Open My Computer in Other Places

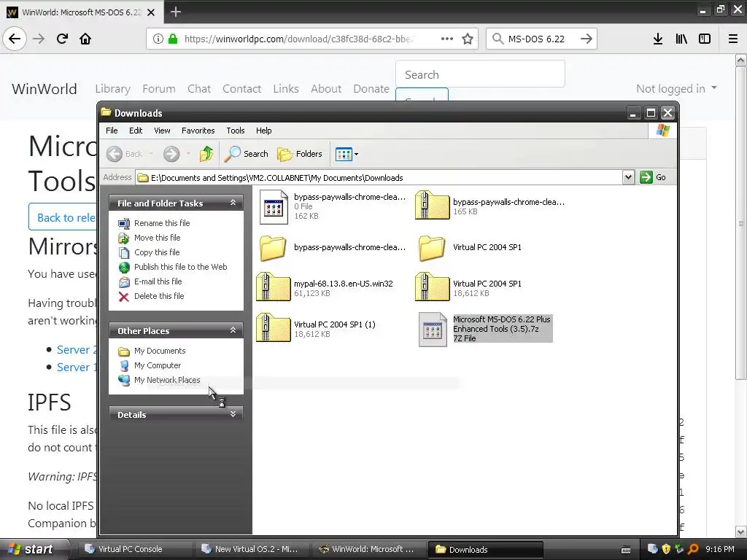point(158,365)
